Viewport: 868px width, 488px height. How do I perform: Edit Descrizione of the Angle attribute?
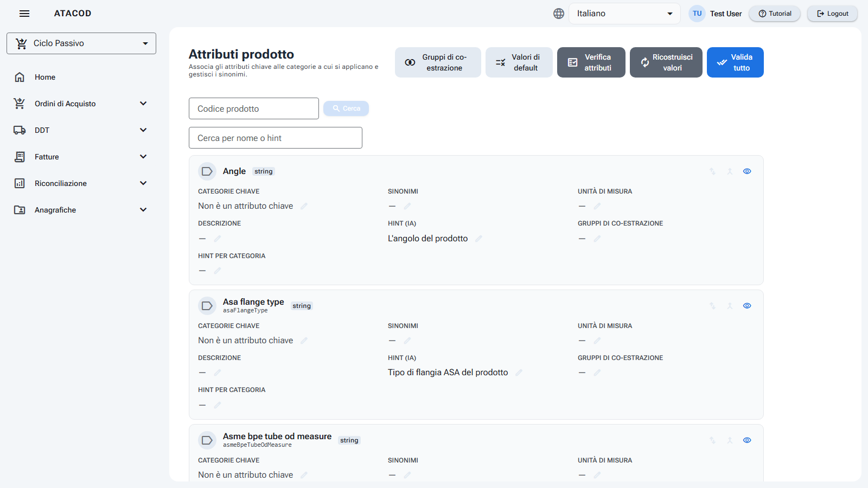(217, 239)
